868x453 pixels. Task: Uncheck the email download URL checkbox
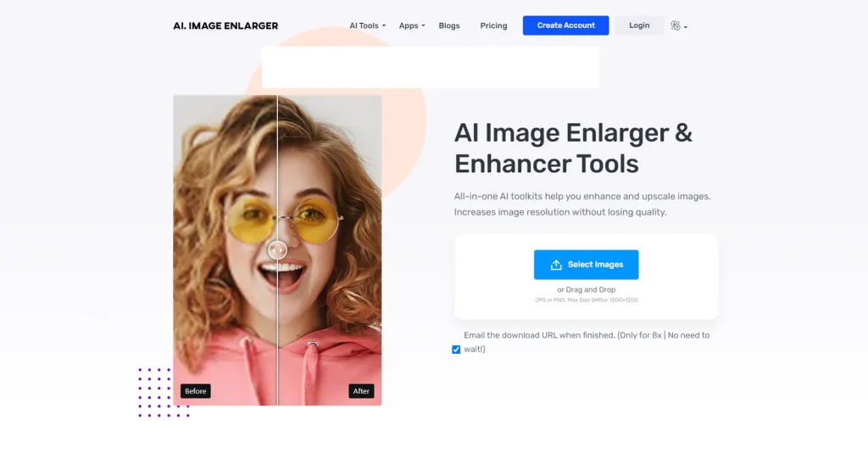[457, 350]
